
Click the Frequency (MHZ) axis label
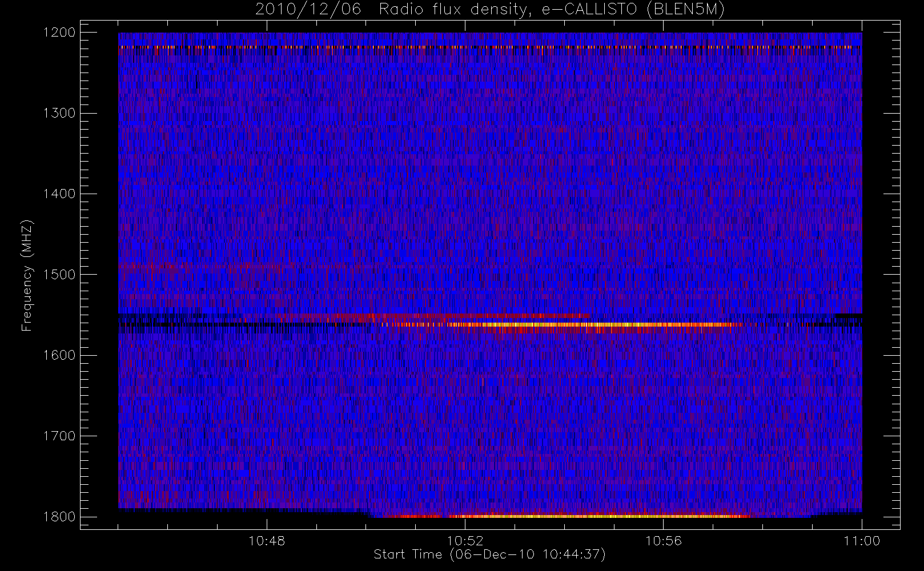[27, 275]
